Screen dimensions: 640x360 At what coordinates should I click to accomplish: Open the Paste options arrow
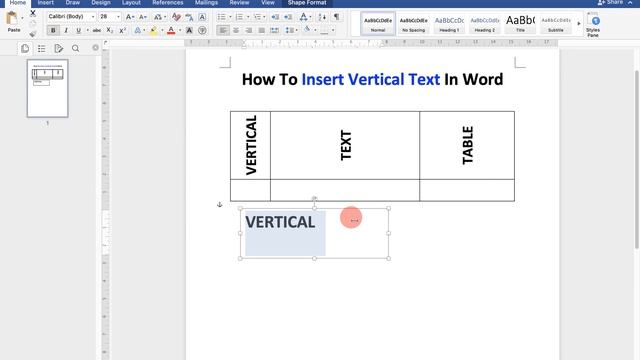(x=22, y=18)
